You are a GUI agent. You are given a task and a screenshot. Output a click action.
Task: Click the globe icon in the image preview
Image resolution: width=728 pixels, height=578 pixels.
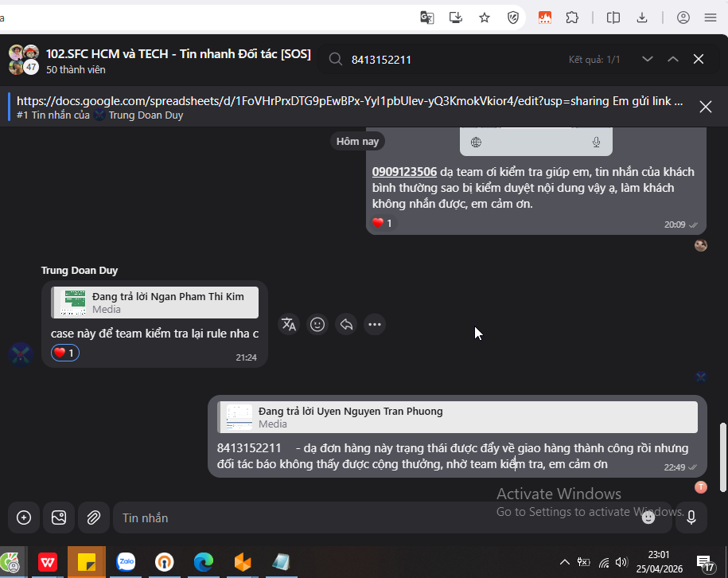click(476, 143)
